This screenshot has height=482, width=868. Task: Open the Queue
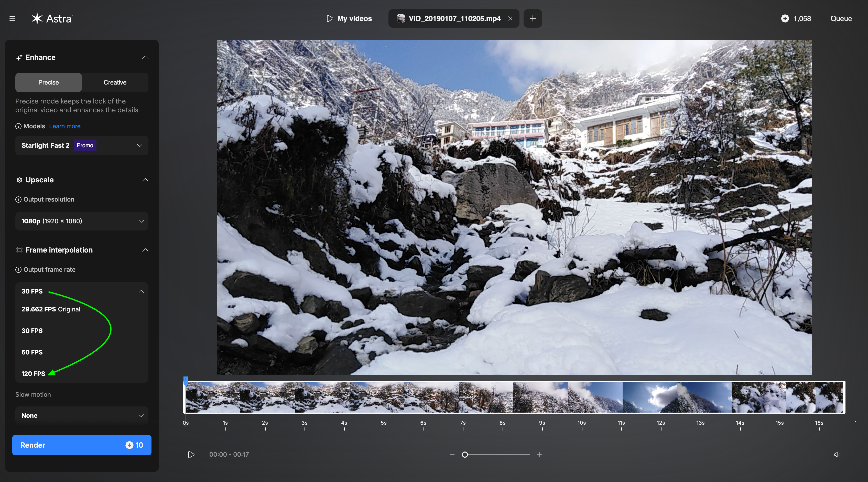tap(841, 18)
